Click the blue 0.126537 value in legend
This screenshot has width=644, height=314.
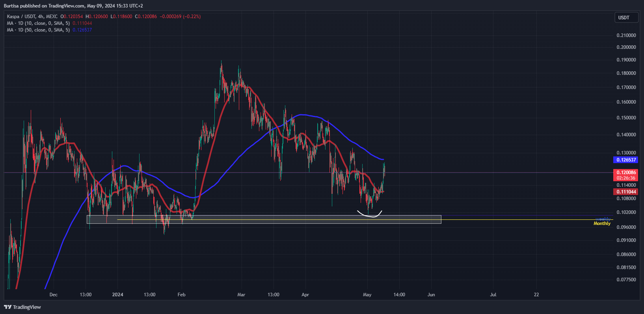82,30
